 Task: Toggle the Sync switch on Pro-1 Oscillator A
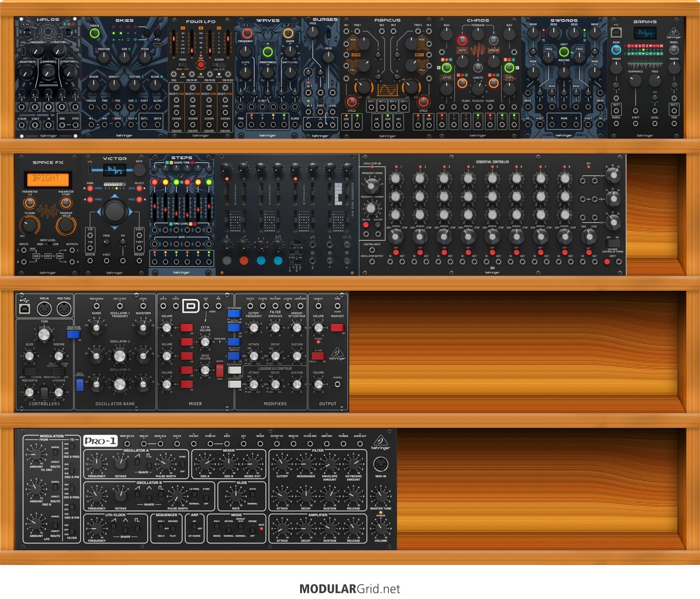182,464
